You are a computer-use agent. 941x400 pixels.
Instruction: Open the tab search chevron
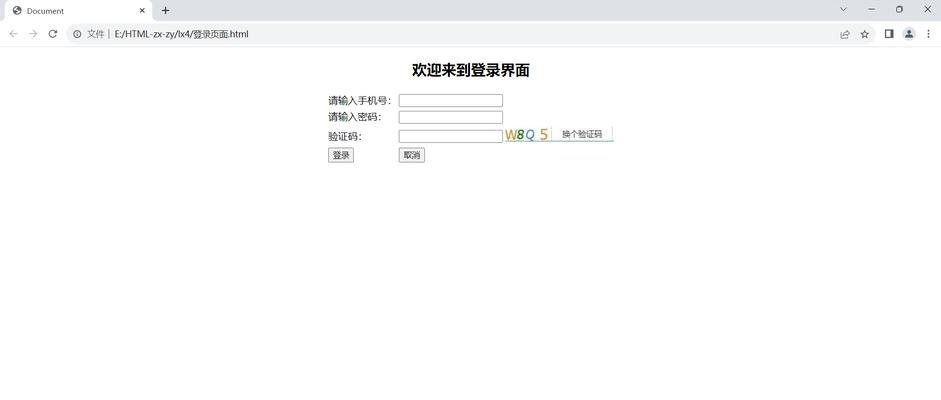[x=843, y=10]
